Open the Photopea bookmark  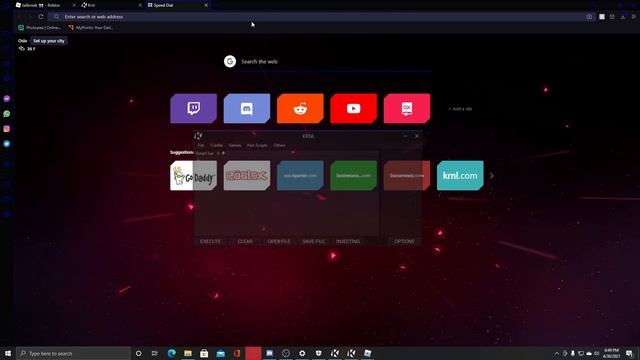click(40, 28)
